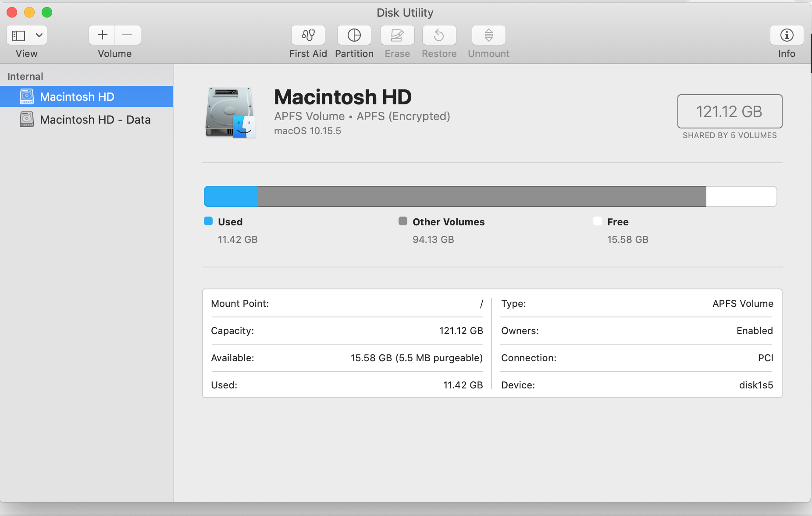Click Available 15.58 GB (5.5 MB purgeable)
The height and width of the screenshot is (516, 812).
tap(417, 358)
